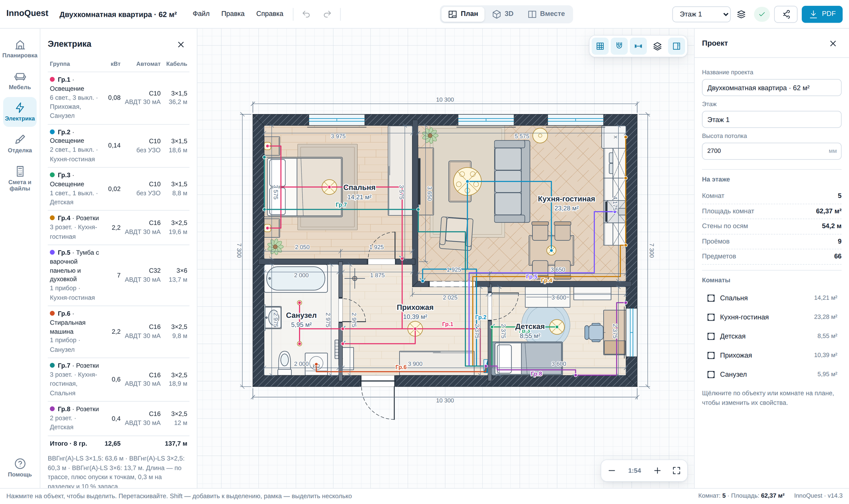
Task: Click the 1:54 scale value
Action: (x=635, y=470)
